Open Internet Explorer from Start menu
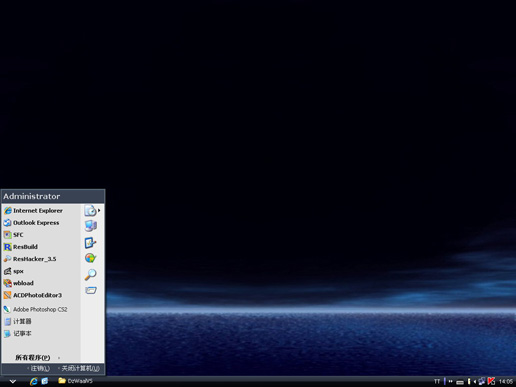Image resolution: width=516 pixels, height=387 pixels. click(41, 211)
